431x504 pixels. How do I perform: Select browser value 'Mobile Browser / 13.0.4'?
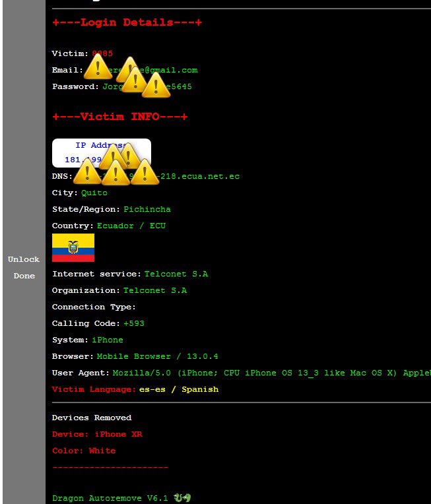(157, 356)
